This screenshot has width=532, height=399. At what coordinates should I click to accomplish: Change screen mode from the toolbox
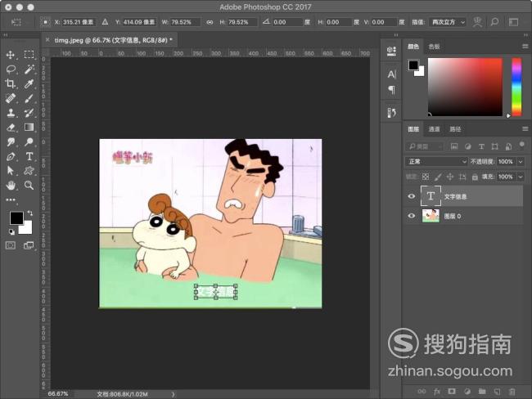coord(29,245)
